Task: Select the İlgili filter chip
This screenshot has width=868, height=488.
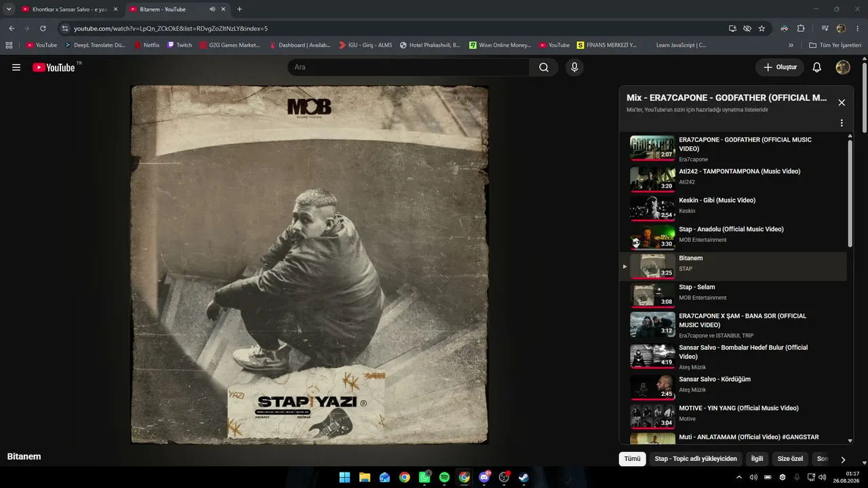Action: 757,459
